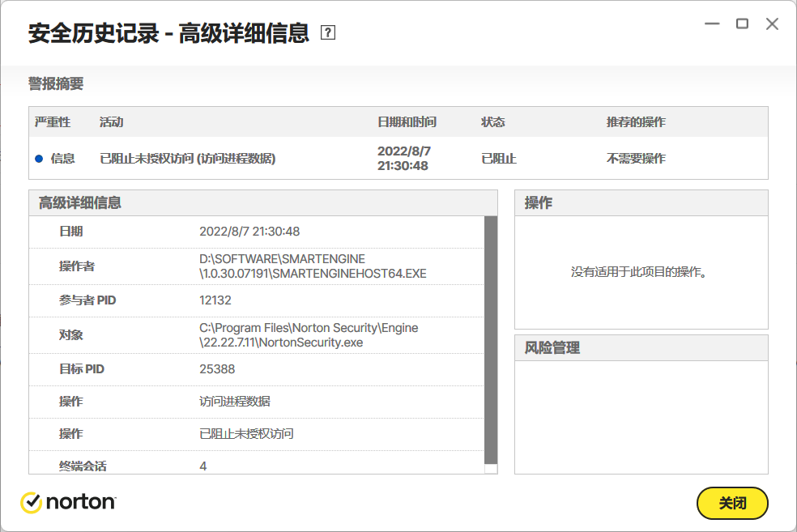The height and width of the screenshot is (532, 797).
Task: Minimize the security history window
Action: click(x=712, y=23)
